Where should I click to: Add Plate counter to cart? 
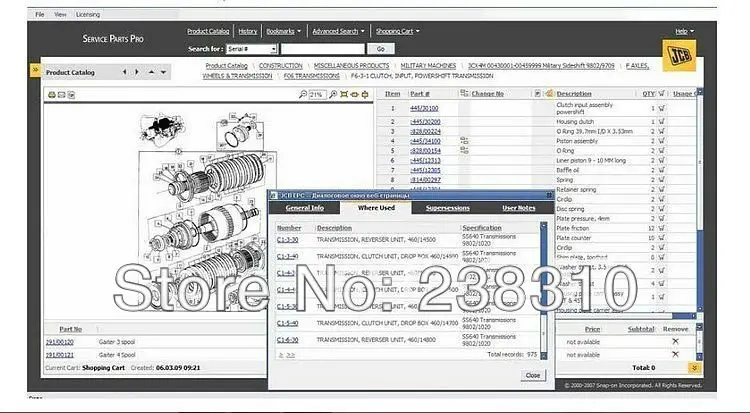coord(662,238)
